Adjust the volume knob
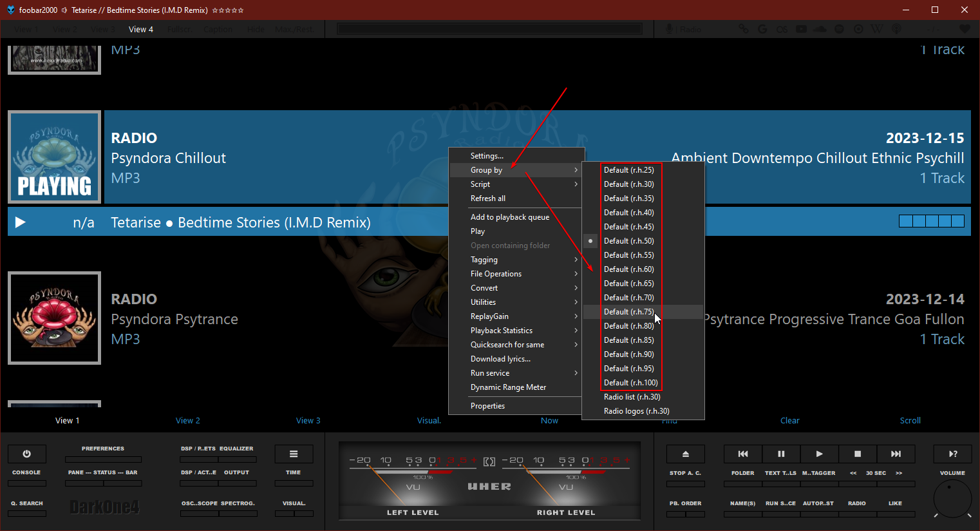 coord(952,498)
